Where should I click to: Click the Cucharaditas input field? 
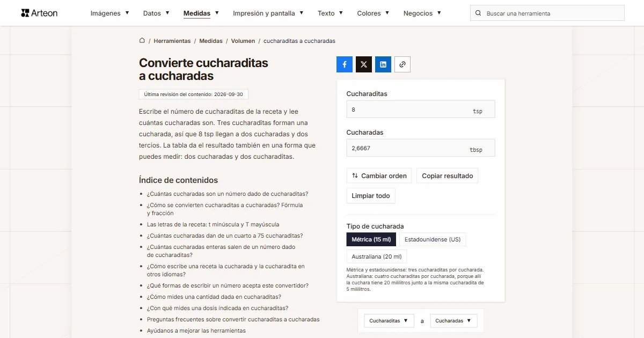421,109
